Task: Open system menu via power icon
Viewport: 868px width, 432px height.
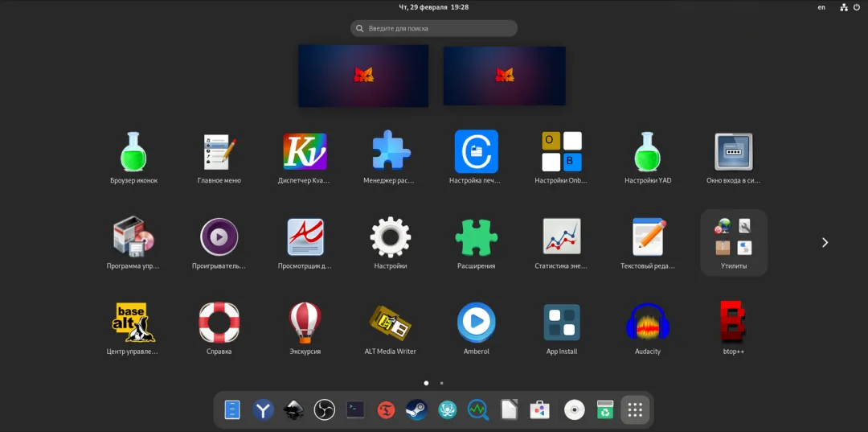Action: [858, 7]
